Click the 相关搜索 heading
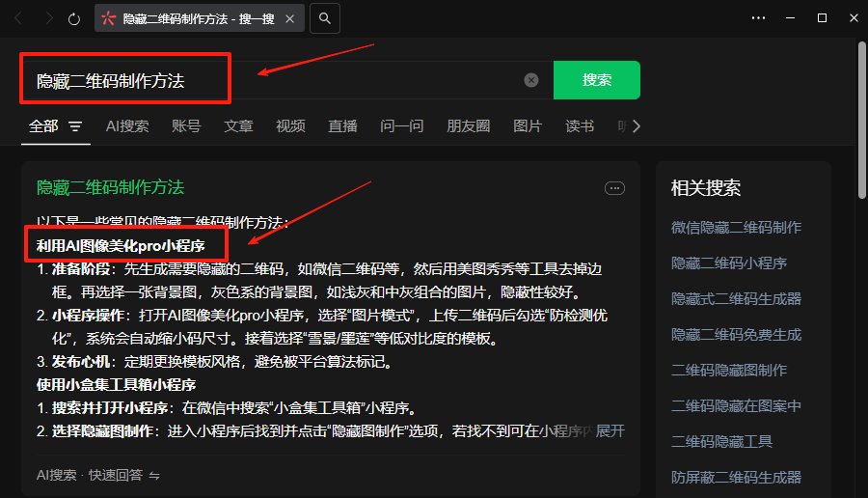 706,188
